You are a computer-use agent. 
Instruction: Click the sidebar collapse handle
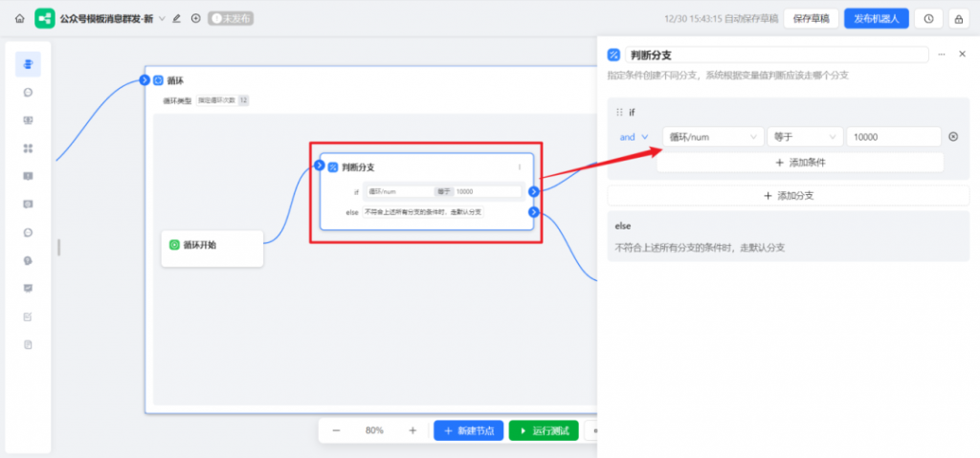59,247
